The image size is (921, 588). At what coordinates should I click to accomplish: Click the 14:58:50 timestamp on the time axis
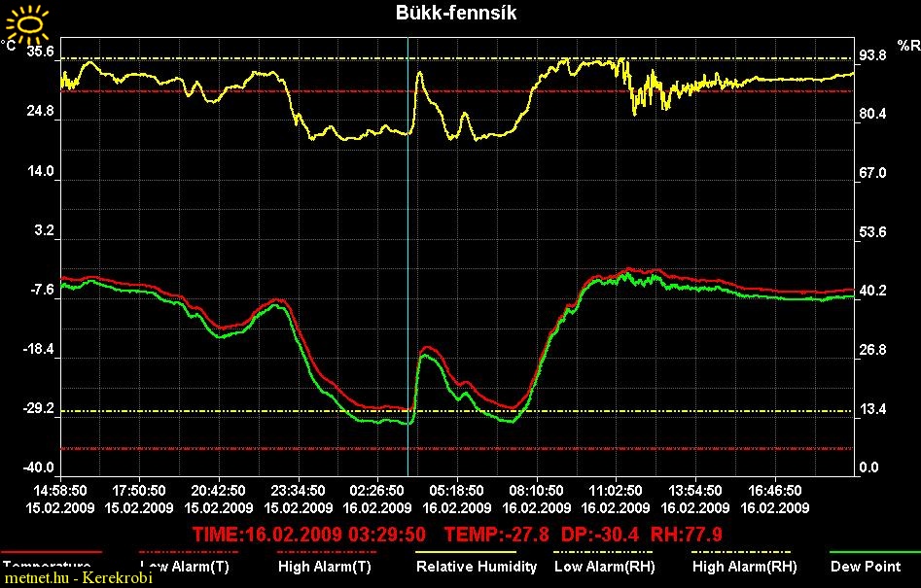59,490
